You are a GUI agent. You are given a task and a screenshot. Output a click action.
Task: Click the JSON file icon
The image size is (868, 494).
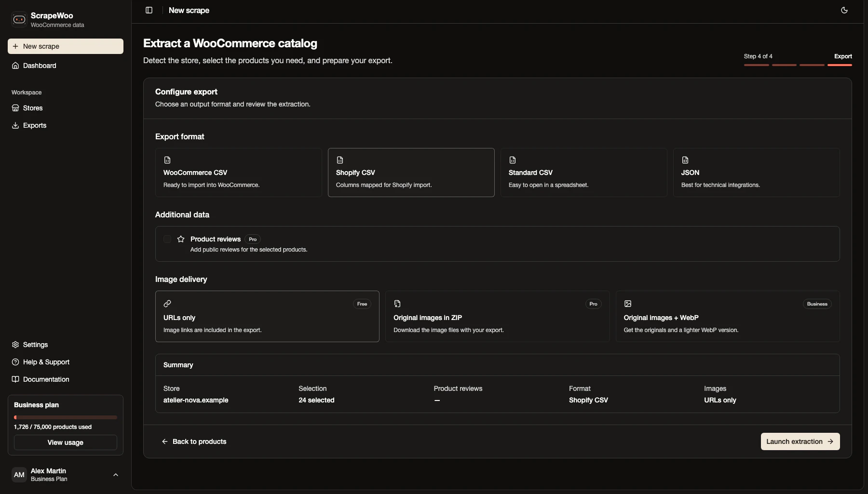click(x=685, y=160)
